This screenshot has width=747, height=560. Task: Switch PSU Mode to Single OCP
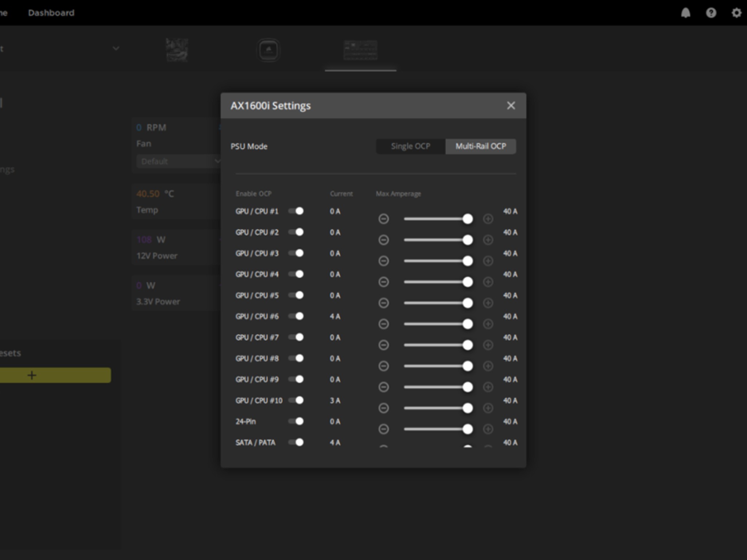pos(411,146)
